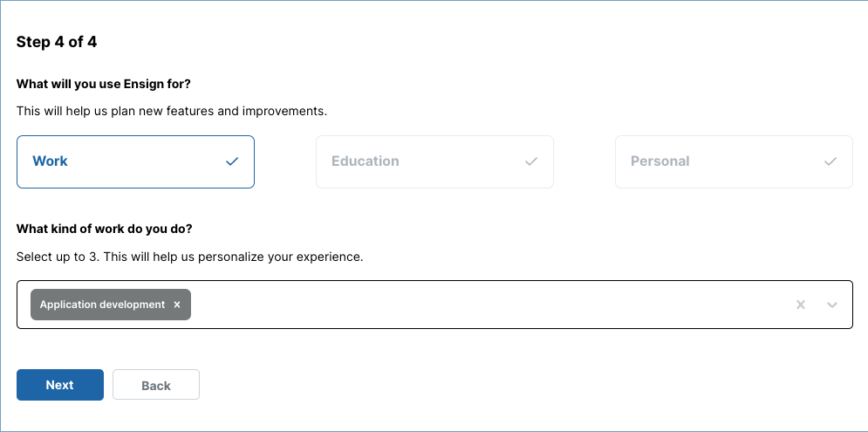Expand the work type dropdown chevron
This screenshot has height=432, width=868.
[832, 305]
